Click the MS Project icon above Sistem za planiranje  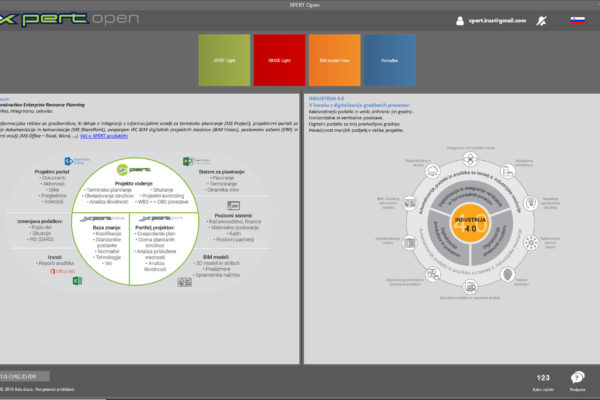(187, 161)
